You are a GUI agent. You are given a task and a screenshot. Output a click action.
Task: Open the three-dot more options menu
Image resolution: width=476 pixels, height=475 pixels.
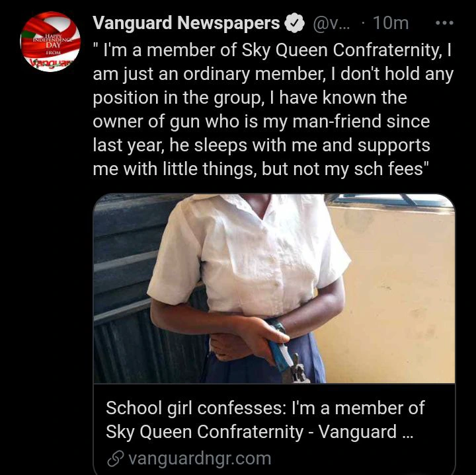click(444, 22)
